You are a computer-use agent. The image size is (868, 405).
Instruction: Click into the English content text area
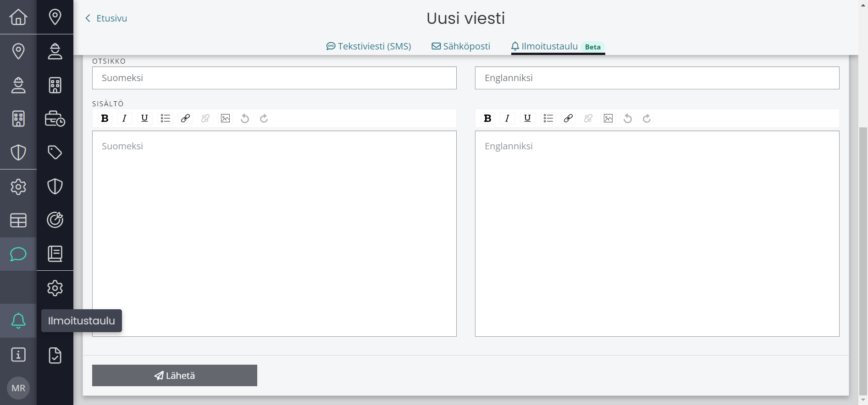click(x=657, y=234)
